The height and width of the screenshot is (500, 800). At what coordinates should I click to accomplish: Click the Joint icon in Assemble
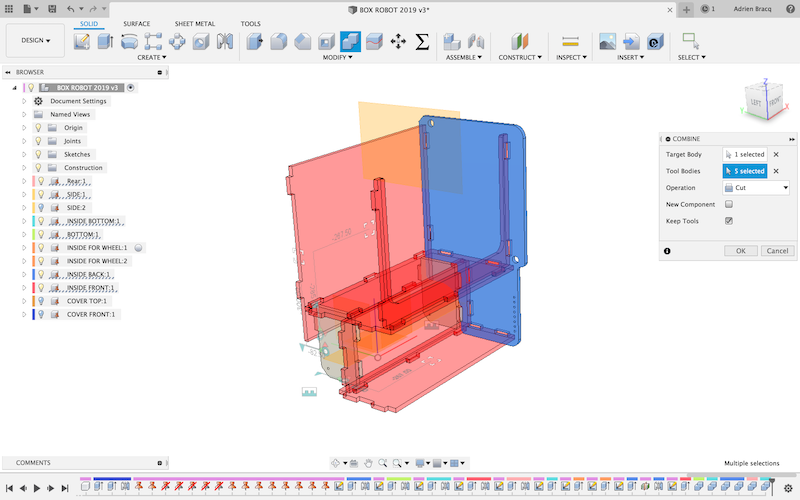point(476,41)
